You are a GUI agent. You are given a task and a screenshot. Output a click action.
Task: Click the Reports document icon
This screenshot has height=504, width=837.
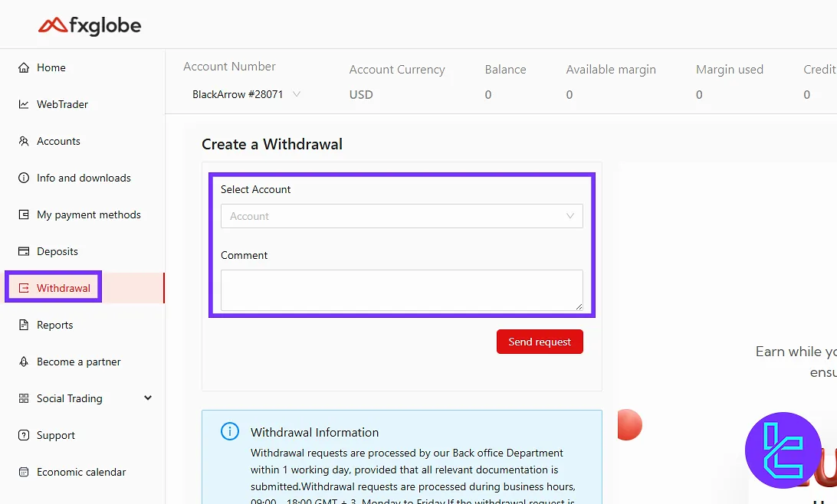24,325
